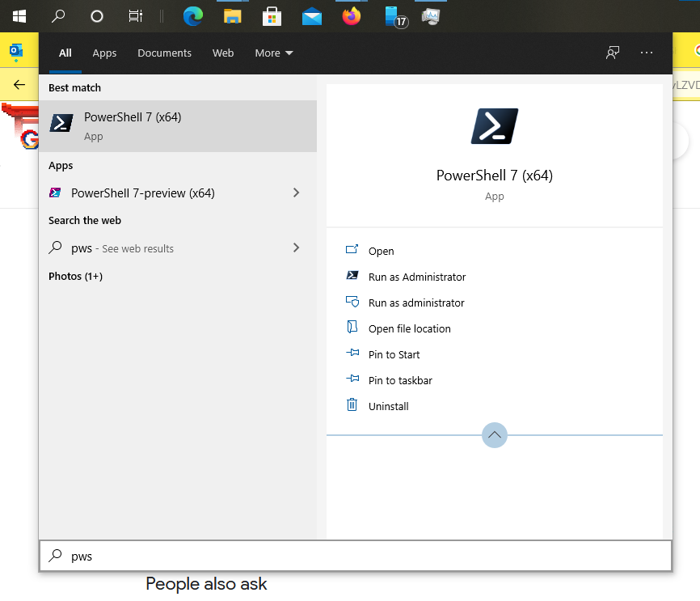Click the Outlook icon behind search panel
Screen dimensions: 700x601
point(16,52)
